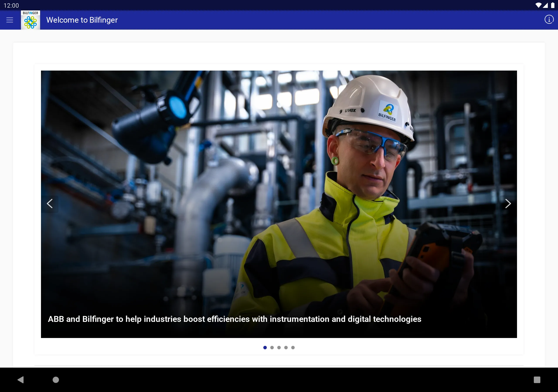Go to previous carousel slide arrow
This screenshot has height=392, width=558.
49,204
